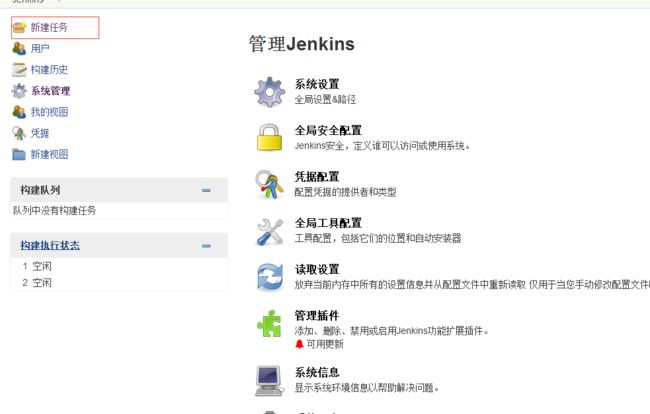
Task: Open 构建历史 in the sidebar
Action: [x=49, y=70]
